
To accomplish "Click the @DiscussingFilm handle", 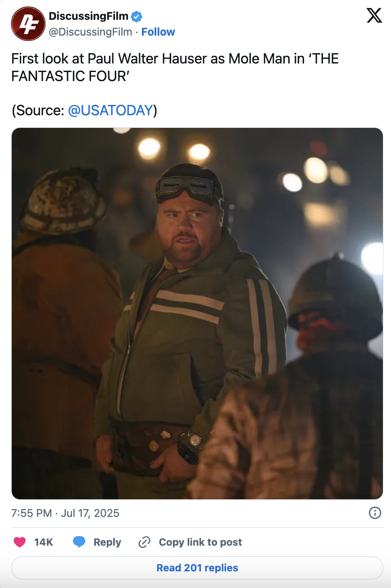I will [x=90, y=32].
